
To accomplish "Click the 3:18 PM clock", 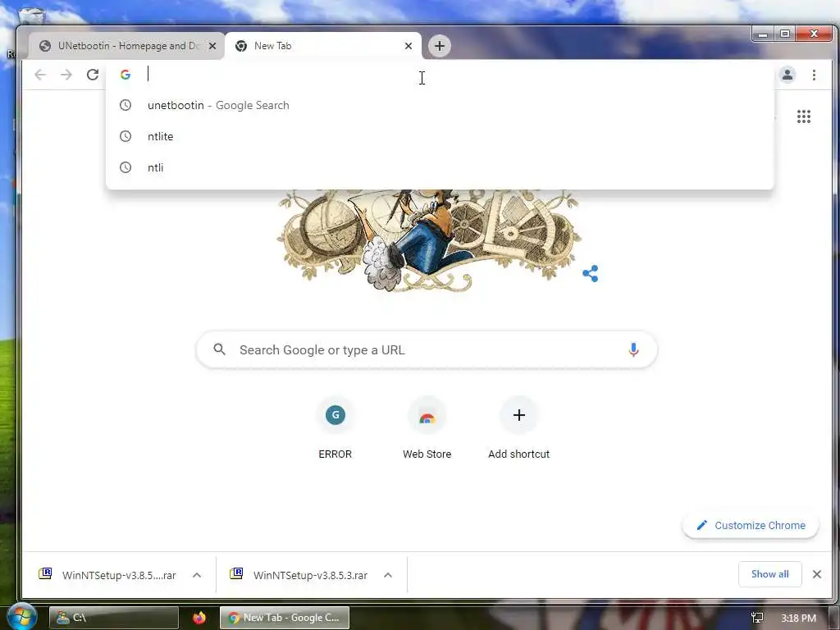I will click(798, 618).
